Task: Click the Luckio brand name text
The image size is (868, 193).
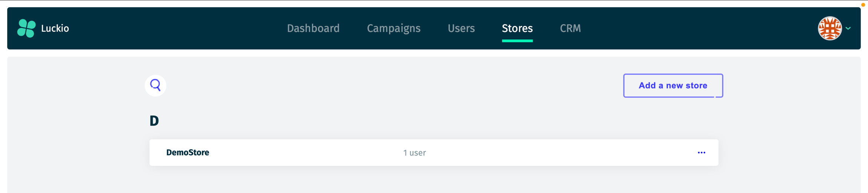Action: pyautogui.click(x=55, y=28)
